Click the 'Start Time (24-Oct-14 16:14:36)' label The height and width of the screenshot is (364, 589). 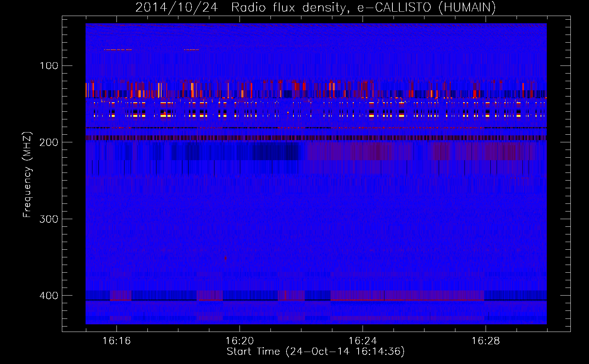point(316,352)
